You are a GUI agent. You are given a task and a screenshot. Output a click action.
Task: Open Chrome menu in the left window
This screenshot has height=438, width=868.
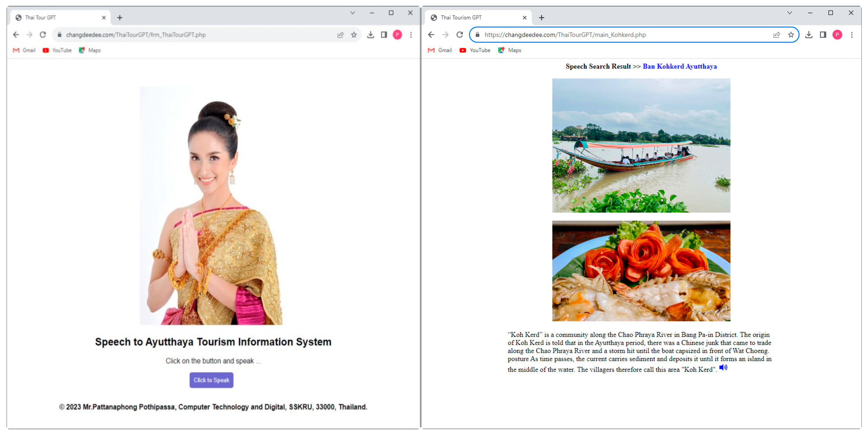coord(411,35)
